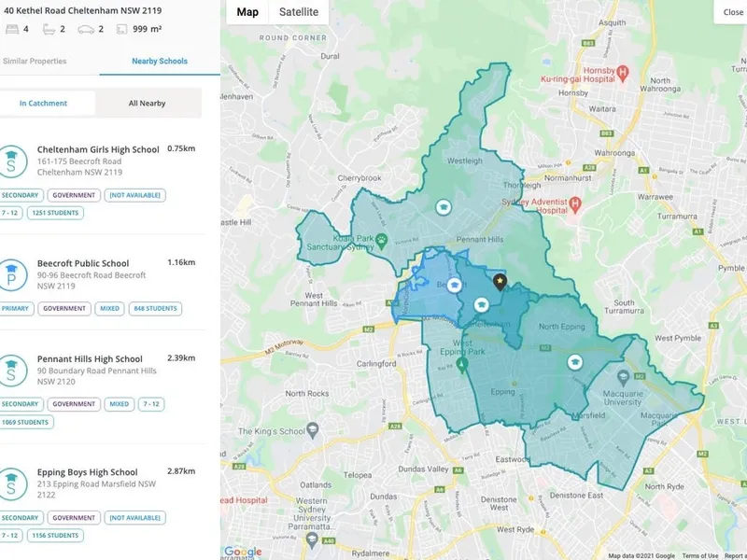Click the Koala Park Sanctuary paw marker
Image resolution: width=747 pixels, height=560 pixels.
(381, 241)
